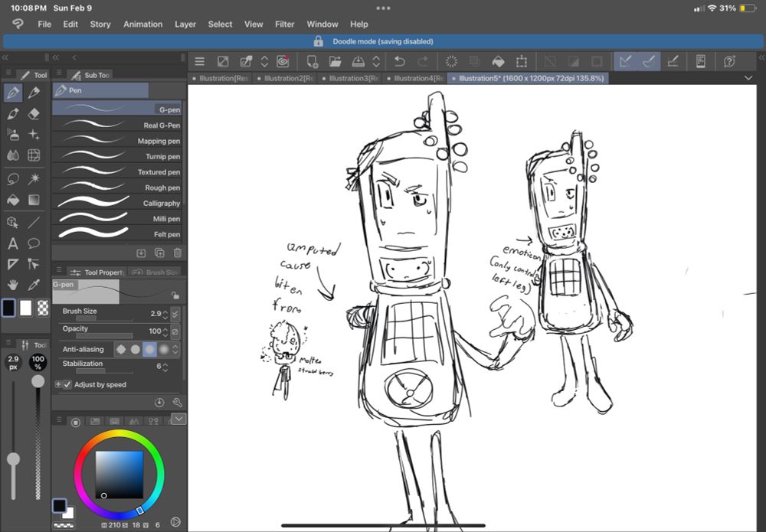
Task: Click the Duplicate sub tool icon
Action: [159, 253]
